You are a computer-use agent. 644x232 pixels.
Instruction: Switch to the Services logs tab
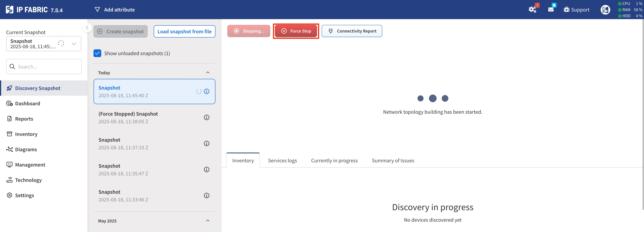[x=282, y=161]
